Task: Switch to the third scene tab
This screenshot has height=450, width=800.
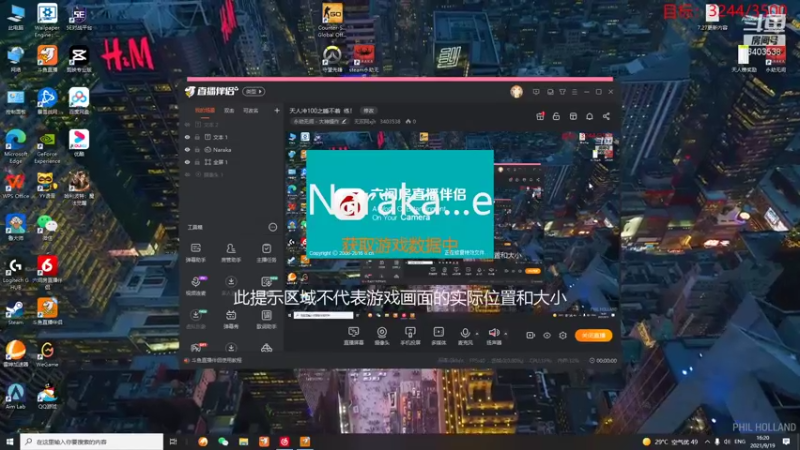Action: [x=251, y=110]
